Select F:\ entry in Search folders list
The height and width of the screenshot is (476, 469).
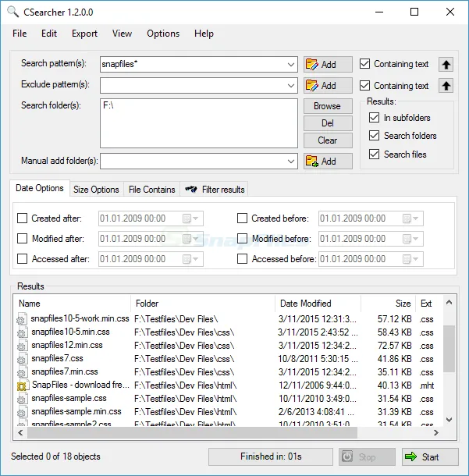tap(108, 105)
